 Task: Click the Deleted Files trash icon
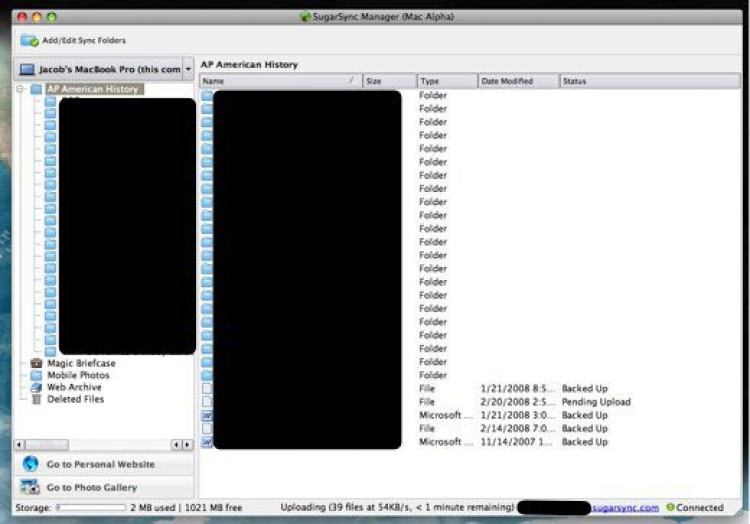tap(36, 399)
